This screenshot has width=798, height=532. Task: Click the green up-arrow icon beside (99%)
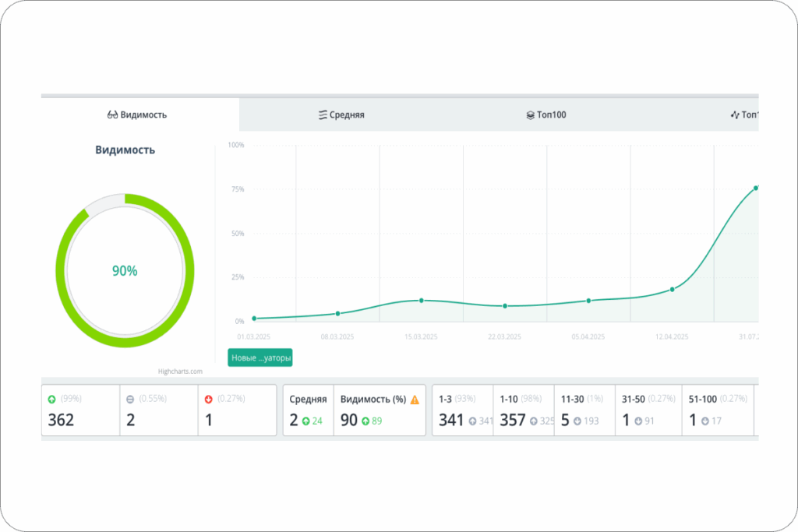coord(52,400)
